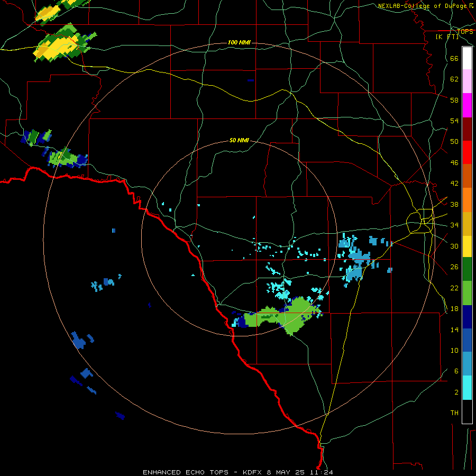476x476 pixels.
Task: Click the bright red legend swatch
Action: point(467,152)
